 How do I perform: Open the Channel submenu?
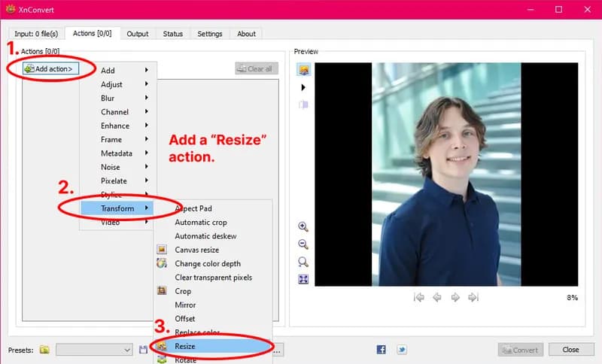118,111
